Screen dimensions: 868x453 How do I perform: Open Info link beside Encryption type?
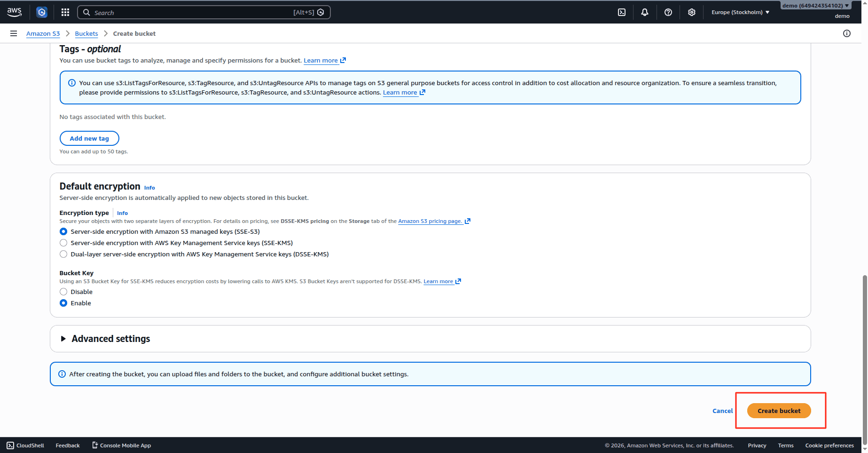pyautogui.click(x=122, y=213)
